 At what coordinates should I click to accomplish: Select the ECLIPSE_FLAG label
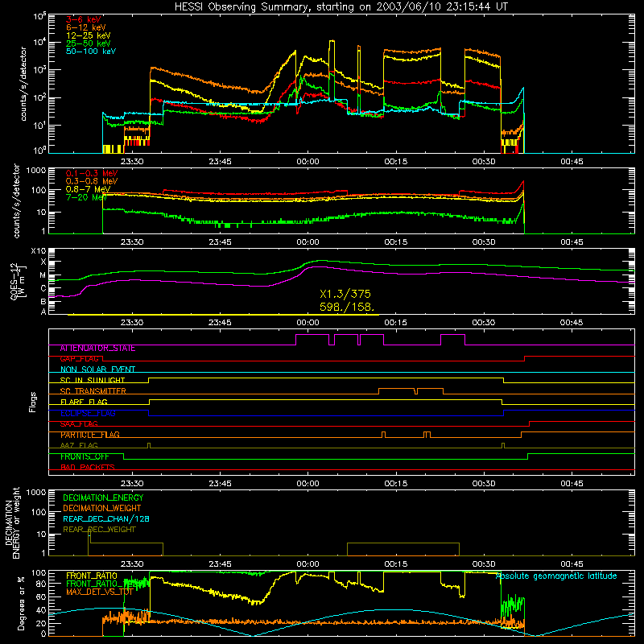coord(88,413)
